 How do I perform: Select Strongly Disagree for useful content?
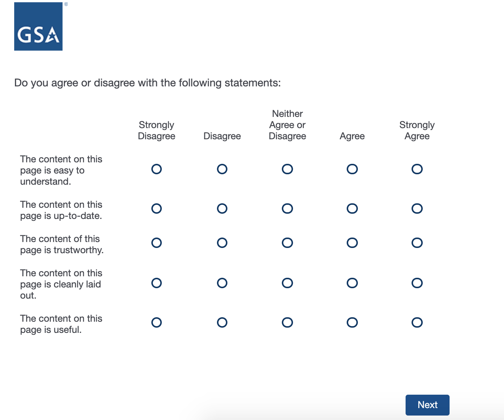click(157, 322)
